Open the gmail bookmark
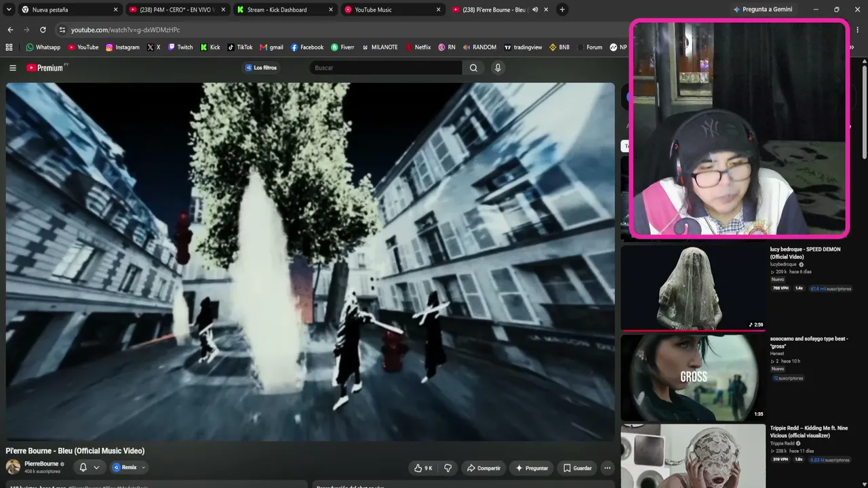 271,47
